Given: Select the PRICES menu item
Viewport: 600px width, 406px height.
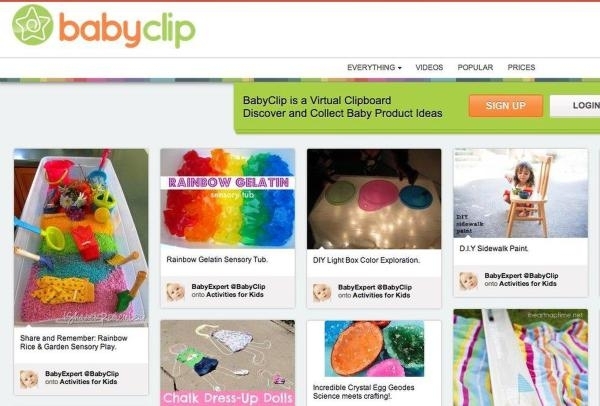Looking at the screenshot, I should coord(521,68).
